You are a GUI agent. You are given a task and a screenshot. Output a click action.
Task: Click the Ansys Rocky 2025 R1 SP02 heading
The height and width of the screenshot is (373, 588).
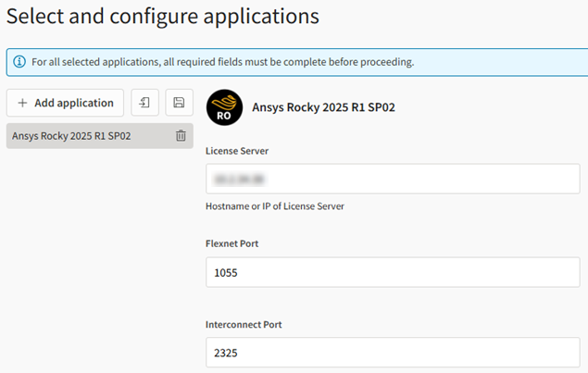pos(323,107)
